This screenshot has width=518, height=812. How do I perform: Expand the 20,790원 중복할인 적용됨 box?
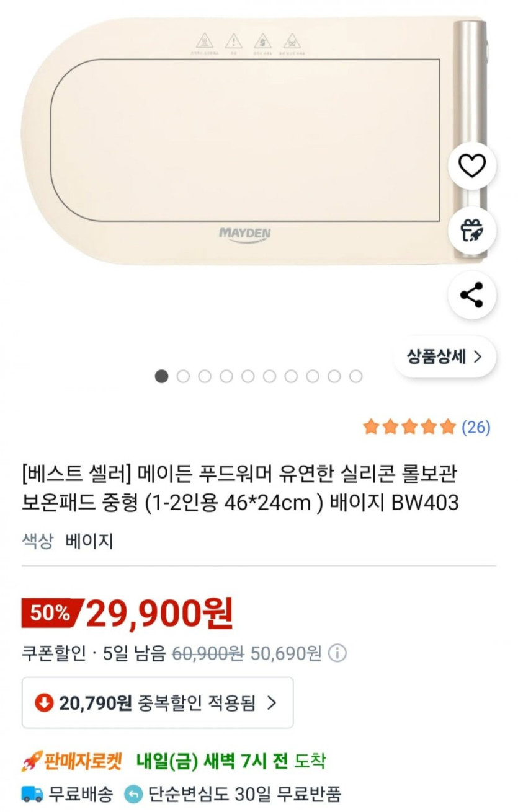pyautogui.click(x=158, y=702)
